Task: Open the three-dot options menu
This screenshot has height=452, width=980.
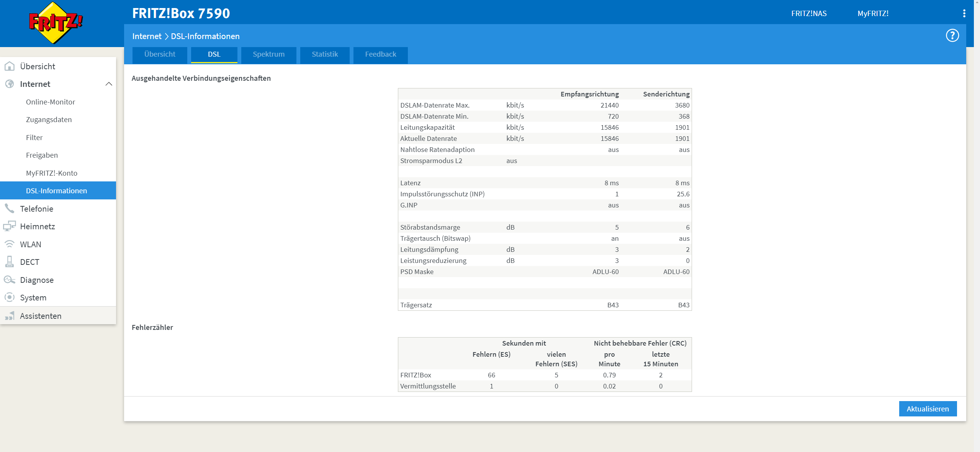Action: [964, 13]
